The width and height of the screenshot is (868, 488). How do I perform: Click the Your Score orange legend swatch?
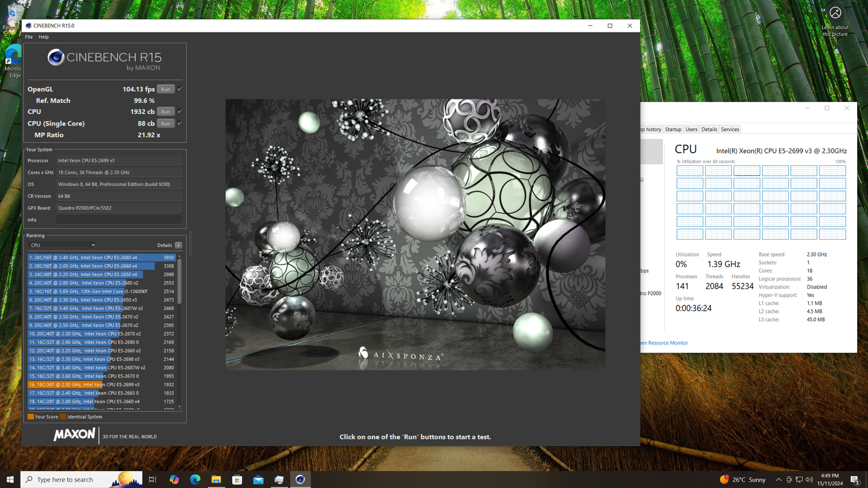(31, 417)
